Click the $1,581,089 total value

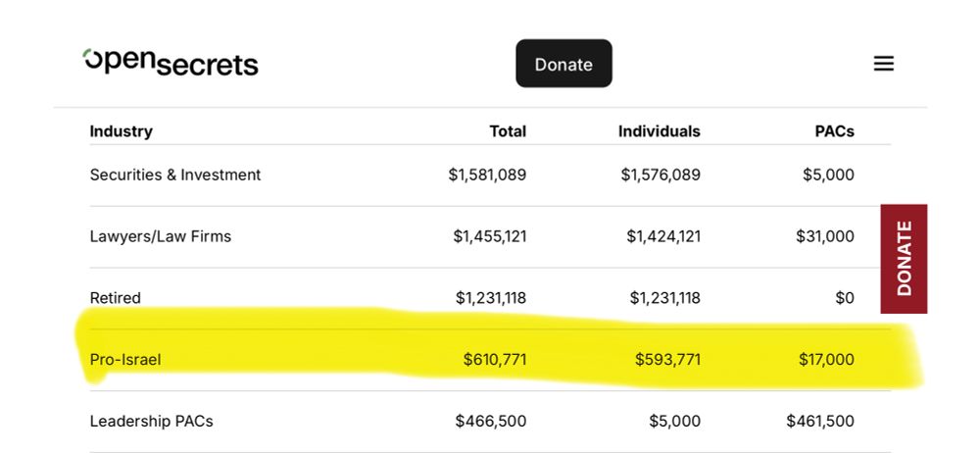(487, 175)
